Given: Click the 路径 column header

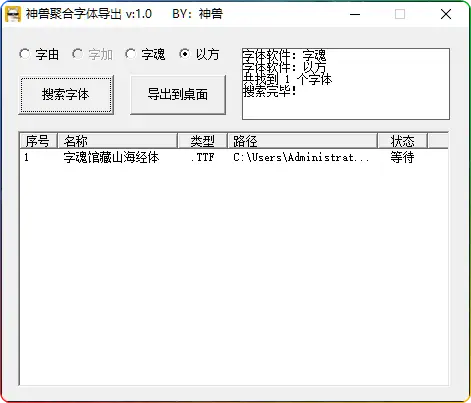Looking at the screenshot, I should click(x=302, y=141).
